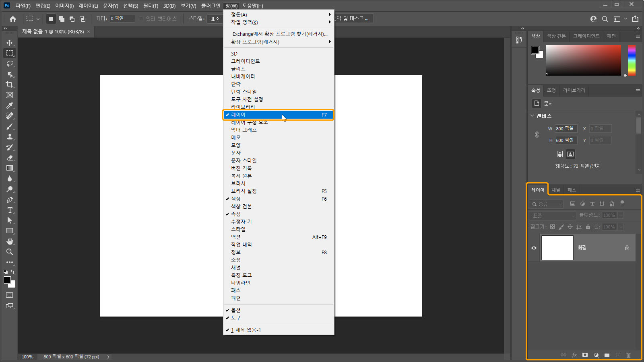
Task: Select the Rectangle shape tool
Action: click(10, 231)
